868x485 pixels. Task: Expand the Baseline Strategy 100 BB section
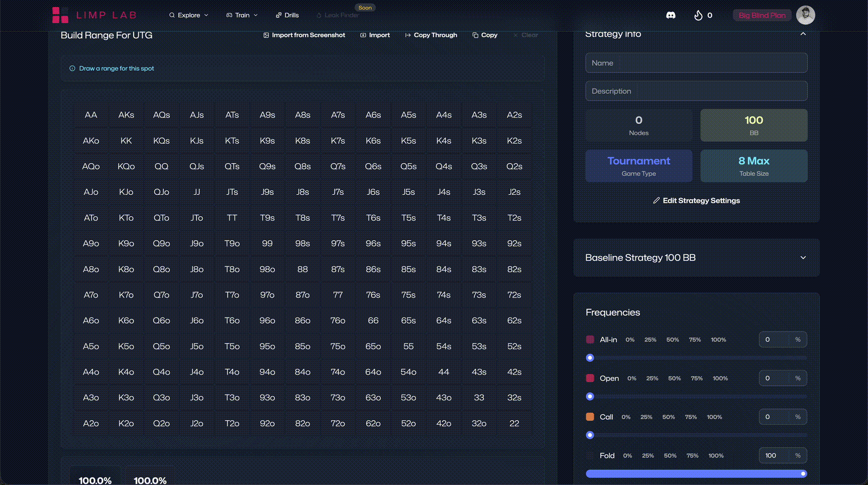click(x=803, y=258)
